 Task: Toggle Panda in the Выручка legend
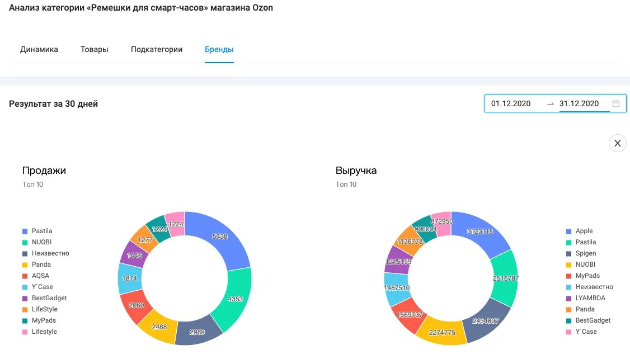[x=580, y=309]
